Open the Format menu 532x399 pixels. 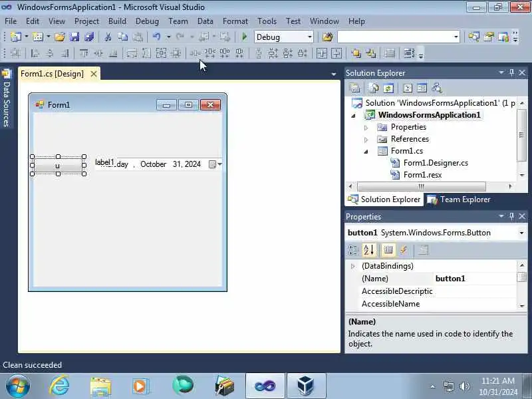(235, 21)
